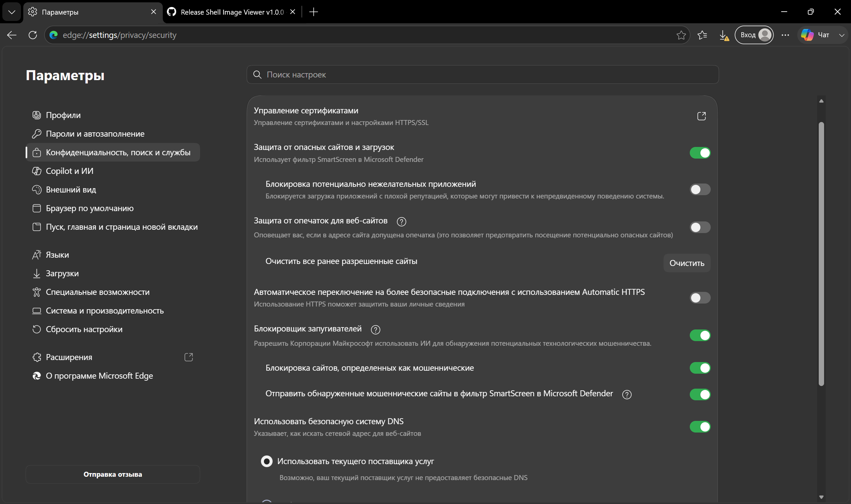Image resolution: width=851 pixels, height=504 pixels.
Task: Add page to favorites with star icon
Action: [x=681, y=35]
